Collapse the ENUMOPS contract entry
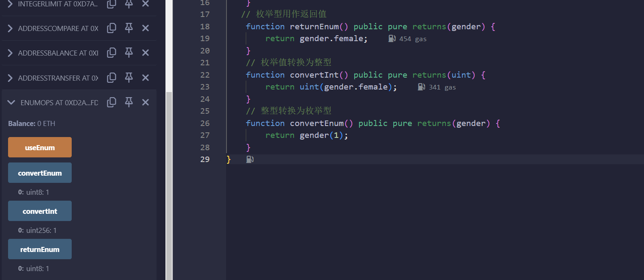Viewport: 644px width, 280px height. click(11, 102)
